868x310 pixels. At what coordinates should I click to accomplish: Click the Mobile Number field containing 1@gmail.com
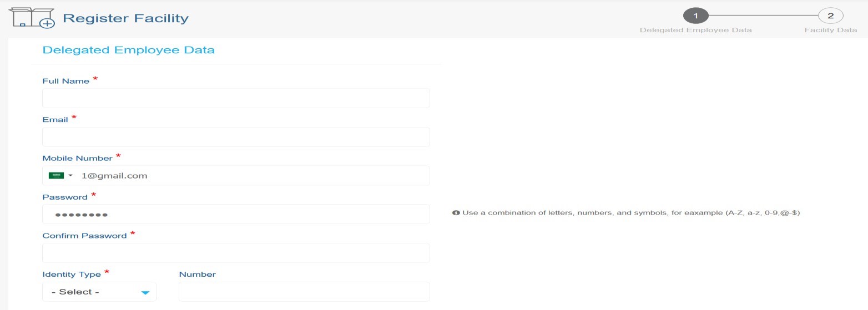click(x=236, y=176)
